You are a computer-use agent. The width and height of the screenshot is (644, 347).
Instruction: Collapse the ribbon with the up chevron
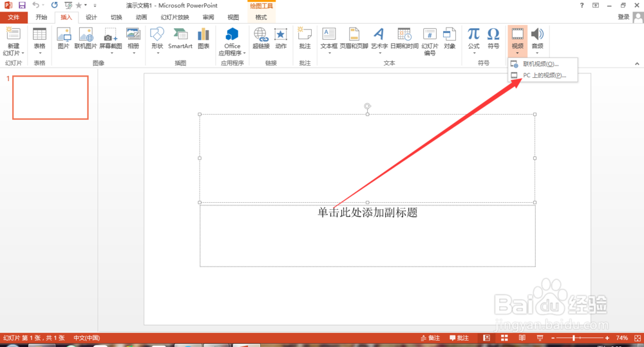point(637,64)
